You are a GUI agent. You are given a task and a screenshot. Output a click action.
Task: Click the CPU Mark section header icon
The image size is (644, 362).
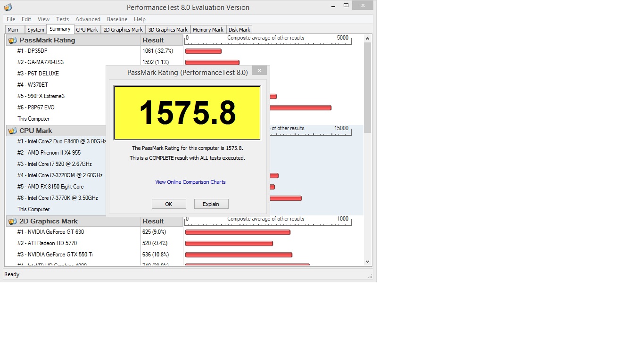tap(13, 131)
